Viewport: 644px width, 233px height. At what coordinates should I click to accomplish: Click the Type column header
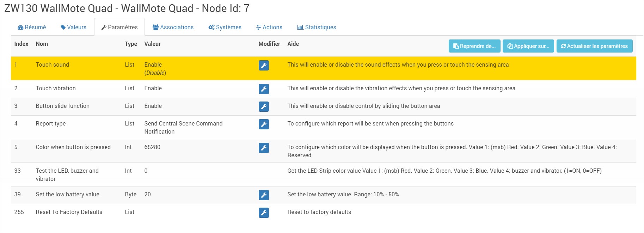tap(131, 44)
